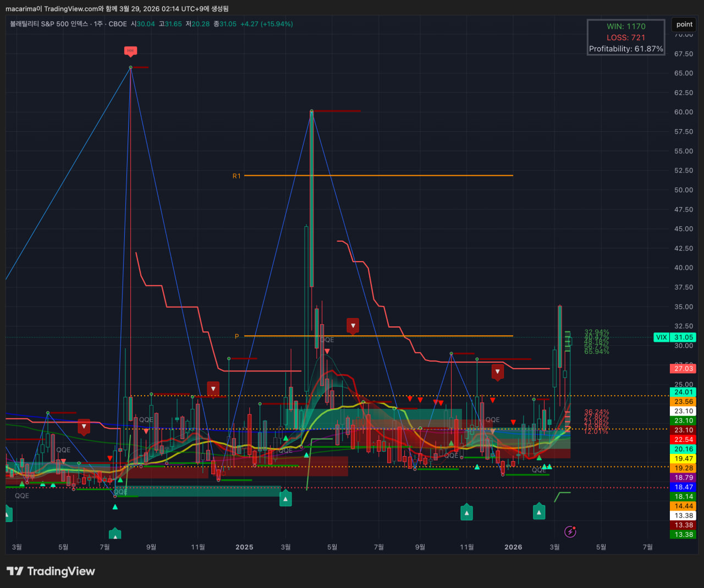
Task: Select the purple 18.79 price label
Action: click(684, 478)
